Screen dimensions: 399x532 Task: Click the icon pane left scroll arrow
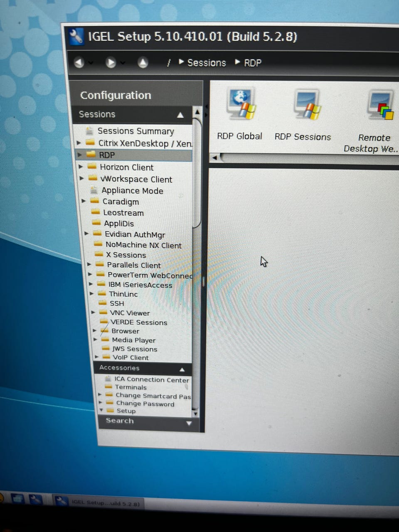(214, 158)
